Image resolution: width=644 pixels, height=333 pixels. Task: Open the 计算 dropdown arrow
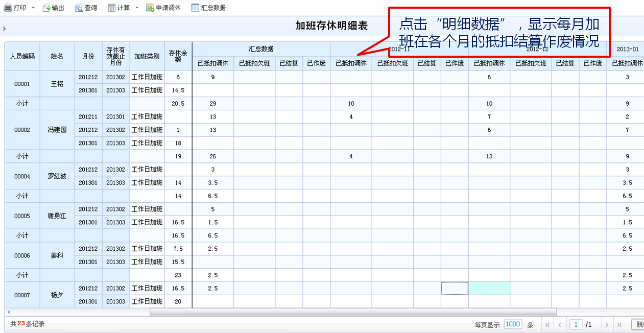pyautogui.click(x=137, y=8)
